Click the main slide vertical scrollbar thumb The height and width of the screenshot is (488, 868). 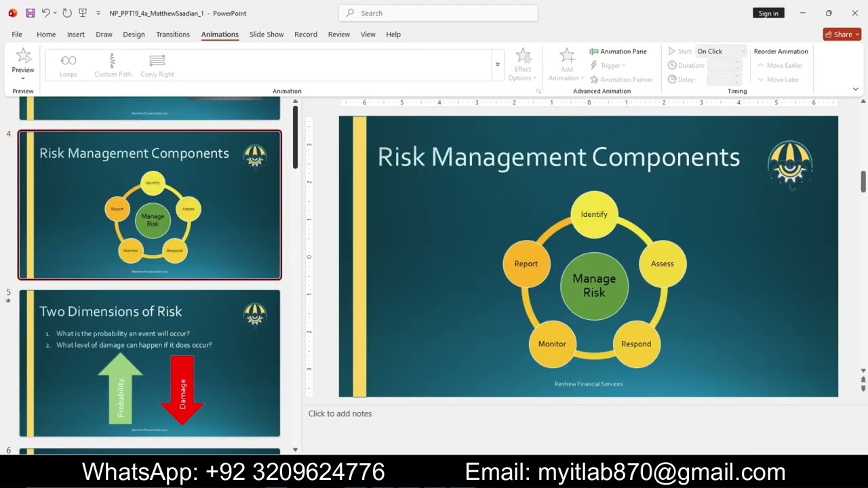863,181
